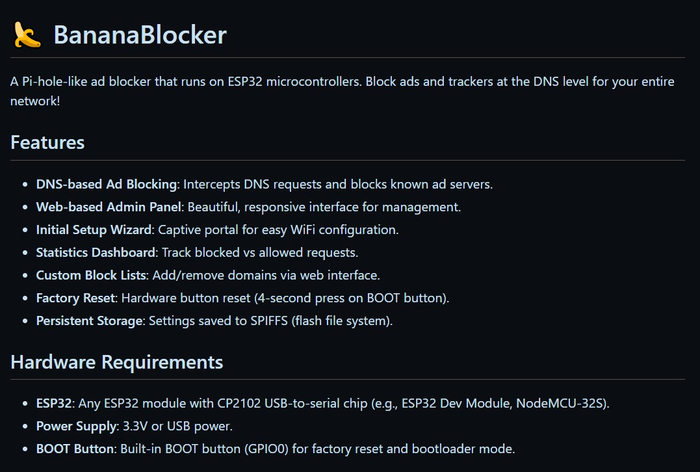This screenshot has height=472, width=700.
Task: Click the Custom Block Lists label
Action: point(93,275)
